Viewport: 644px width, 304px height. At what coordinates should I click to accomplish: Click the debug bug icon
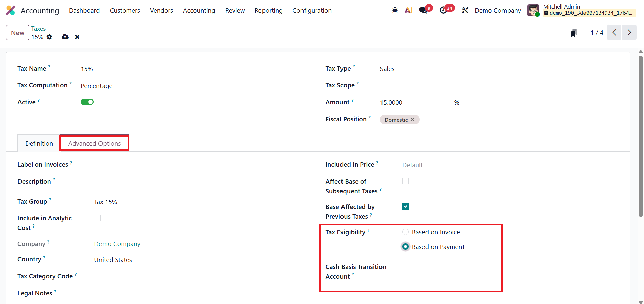tap(395, 10)
